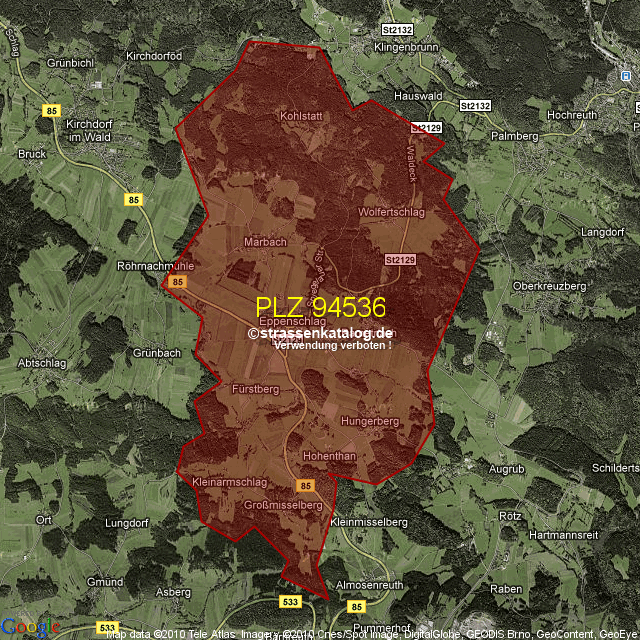Viewport: 640px width, 640px height.
Task: Open the Google logo in the corner
Action: (x=30, y=627)
